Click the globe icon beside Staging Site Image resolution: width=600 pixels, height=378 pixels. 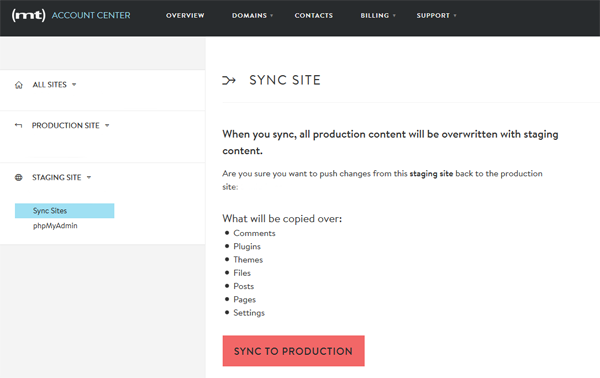pos(18,178)
